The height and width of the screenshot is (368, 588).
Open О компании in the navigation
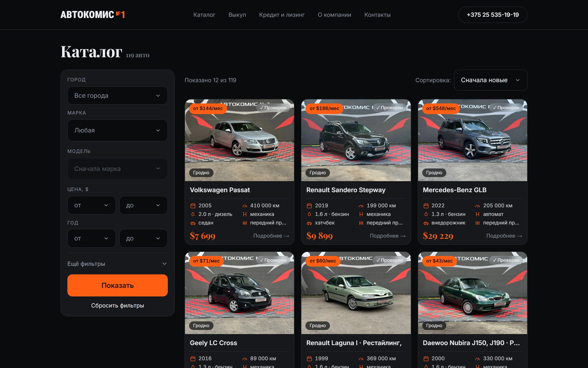click(x=334, y=15)
